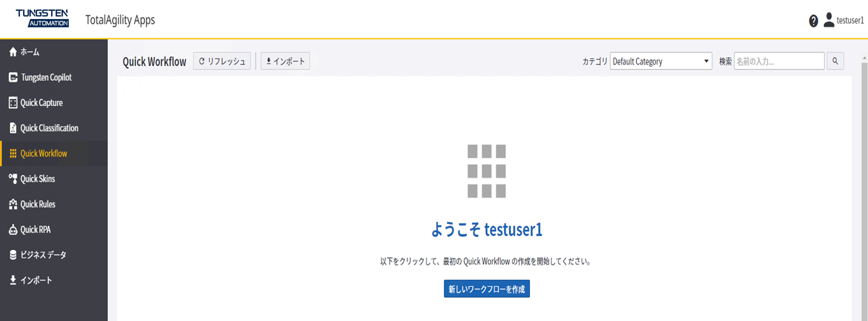Click the vertical scrollbar on right
This screenshot has width=868, height=321.
click(x=864, y=191)
